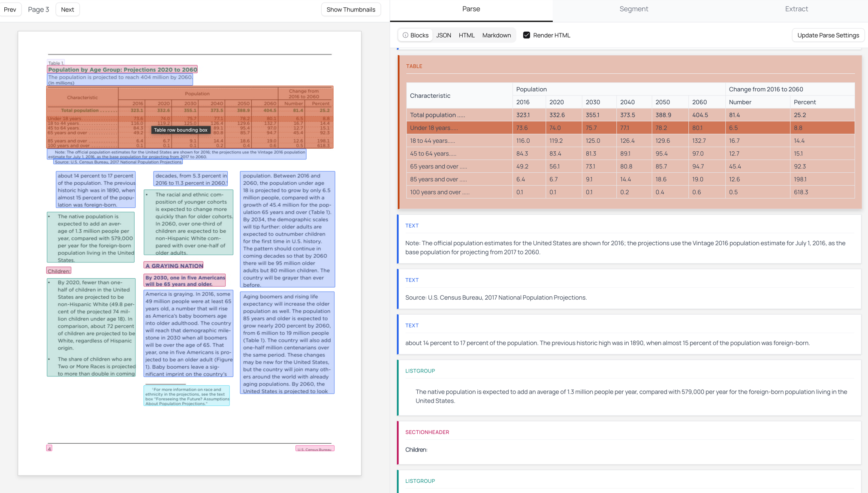Toggle the Render HTML checkbox
Viewport: 868px width, 493px height.
click(526, 35)
